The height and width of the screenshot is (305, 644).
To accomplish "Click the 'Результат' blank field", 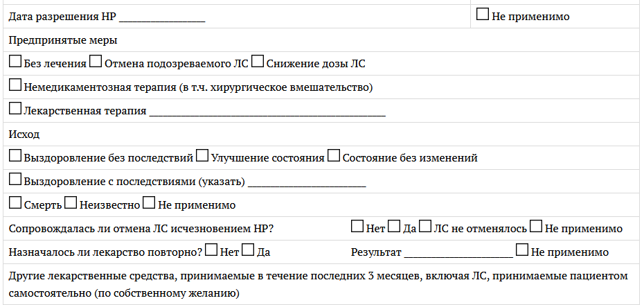I will click(x=459, y=255).
